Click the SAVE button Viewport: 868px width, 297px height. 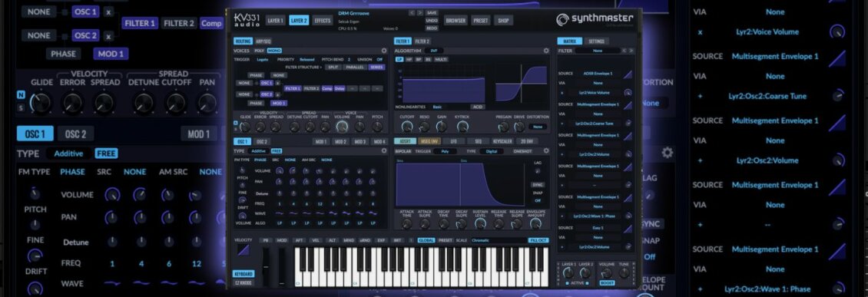click(432, 12)
